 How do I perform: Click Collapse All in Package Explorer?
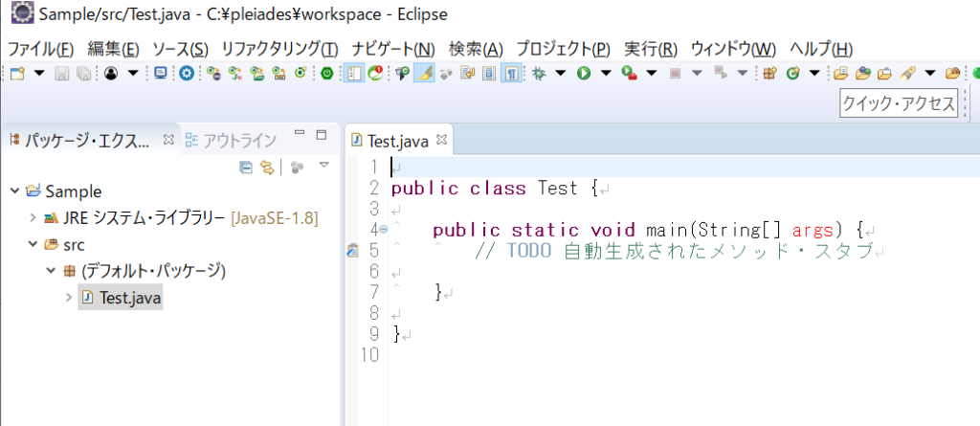click(x=246, y=167)
